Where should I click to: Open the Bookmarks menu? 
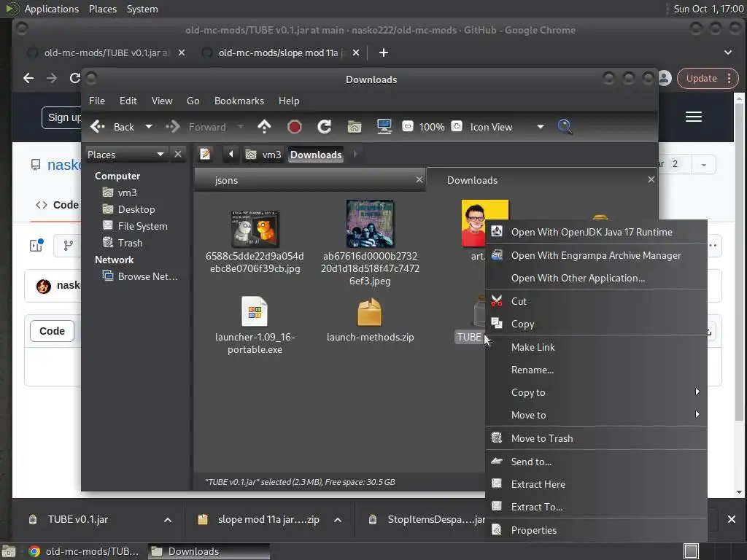[x=239, y=101]
